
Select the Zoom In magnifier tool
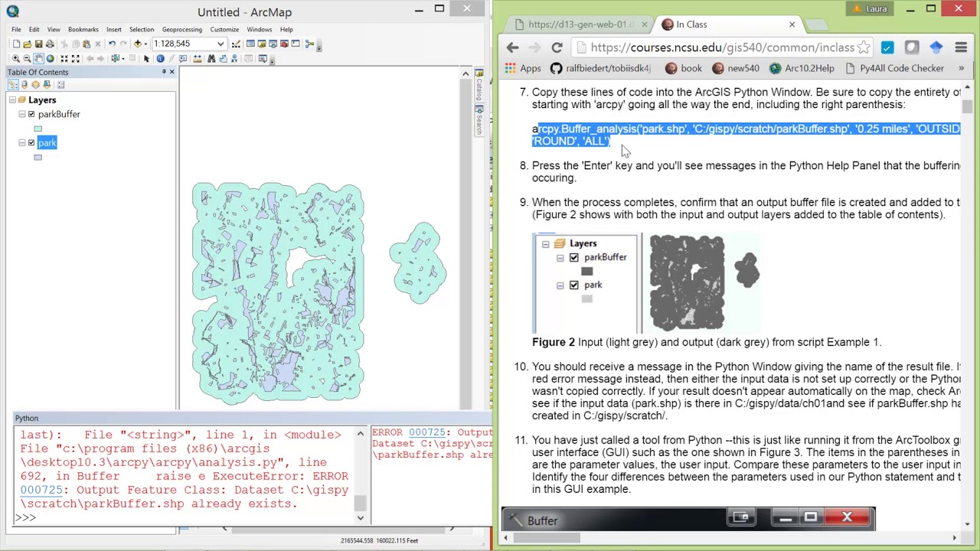coord(16,59)
